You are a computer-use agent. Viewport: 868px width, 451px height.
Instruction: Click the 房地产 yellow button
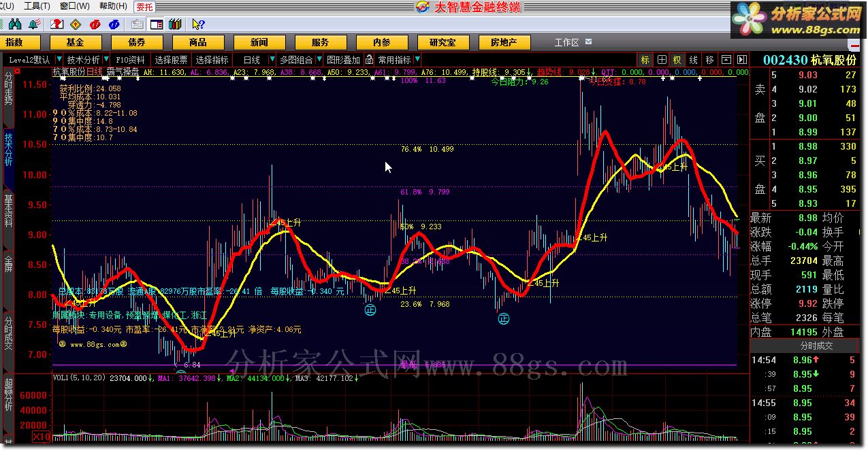[504, 42]
